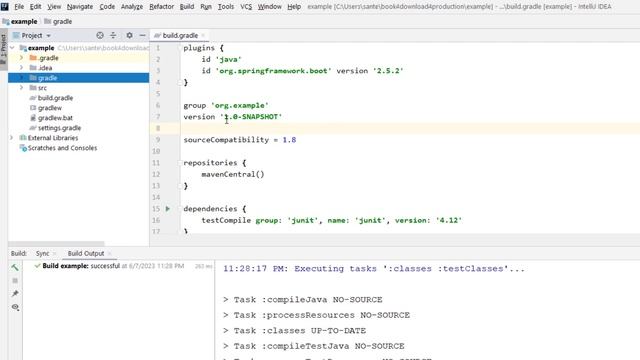Click the IntelliJ IDEA app icon in title bar

[x=5, y=6]
